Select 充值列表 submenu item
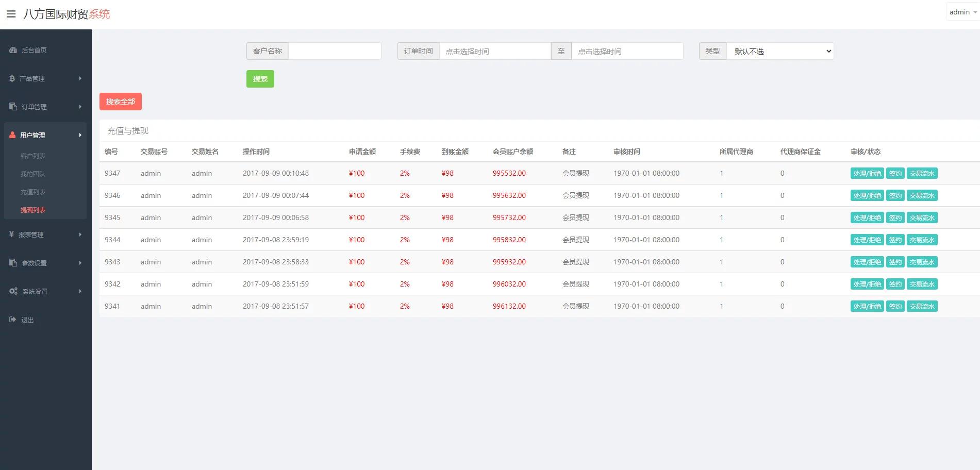980x470 pixels. [x=33, y=192]
